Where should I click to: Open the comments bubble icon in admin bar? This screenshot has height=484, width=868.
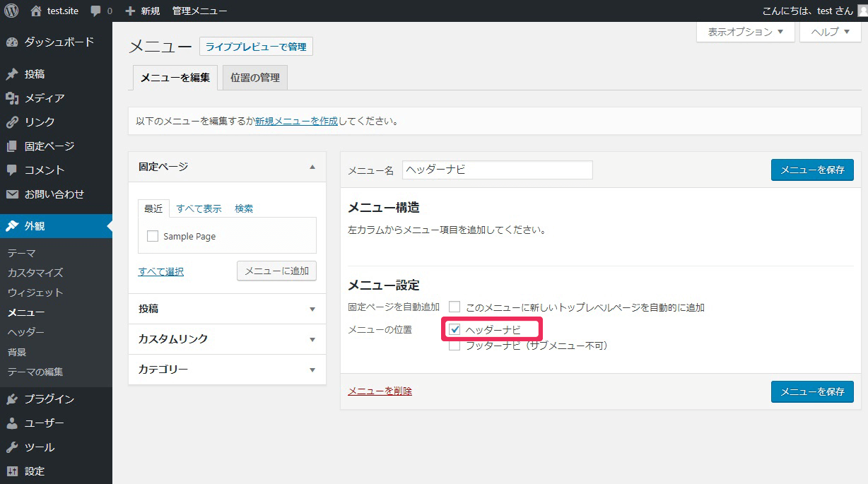click(95, 11)
